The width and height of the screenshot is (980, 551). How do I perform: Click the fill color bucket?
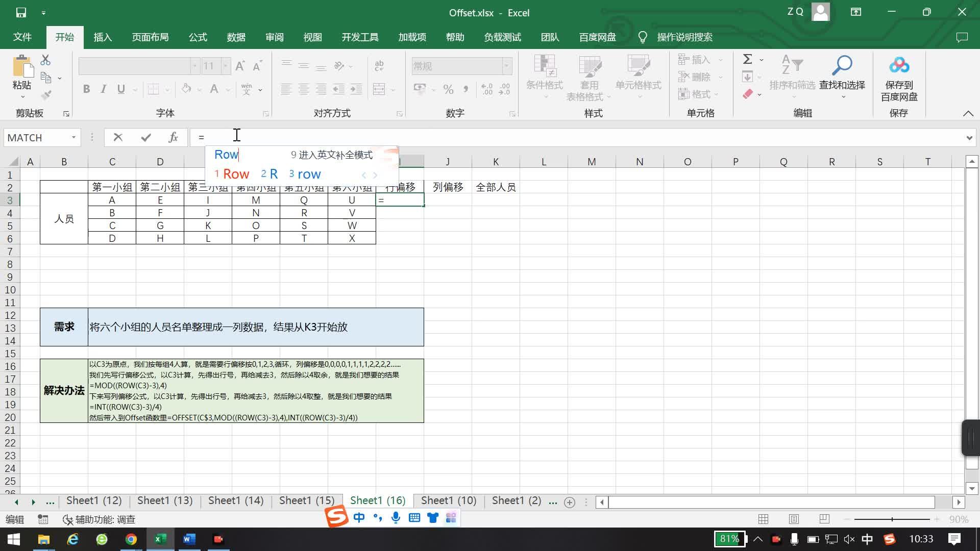(186, 89)
